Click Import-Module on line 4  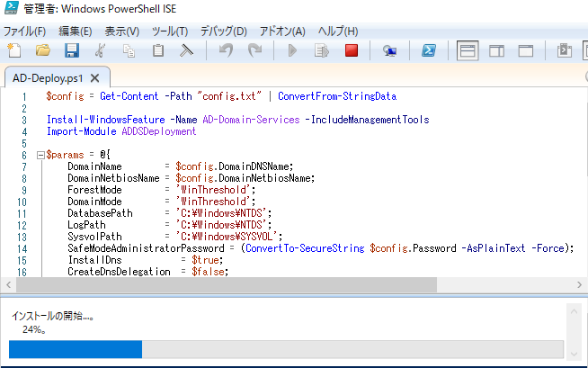tap(82, 131)
